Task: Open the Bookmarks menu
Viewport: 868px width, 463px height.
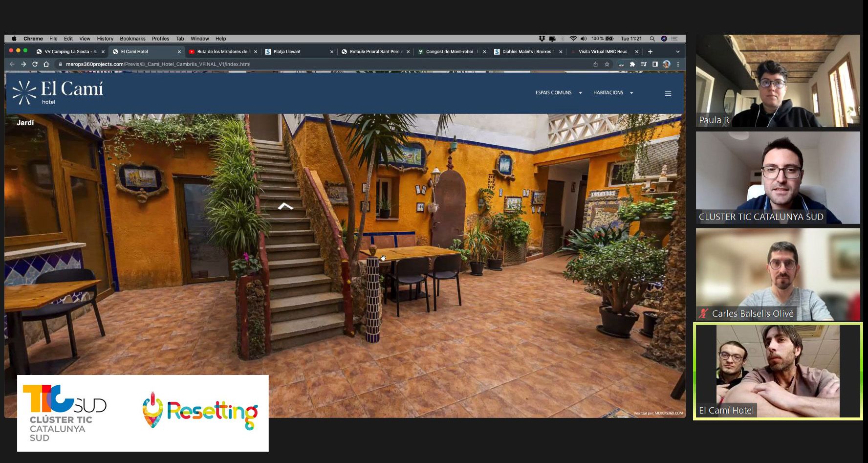Action: point(132,39)
